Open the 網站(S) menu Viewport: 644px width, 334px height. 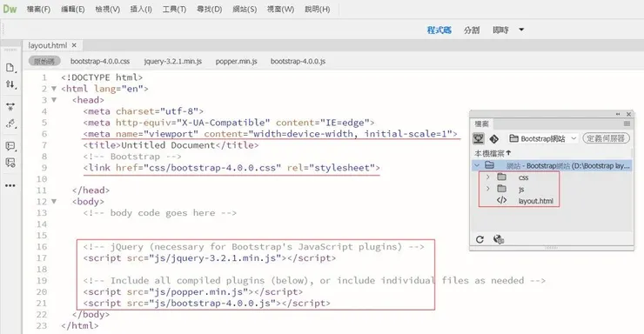pyautogui.click(x=245, y=9)
